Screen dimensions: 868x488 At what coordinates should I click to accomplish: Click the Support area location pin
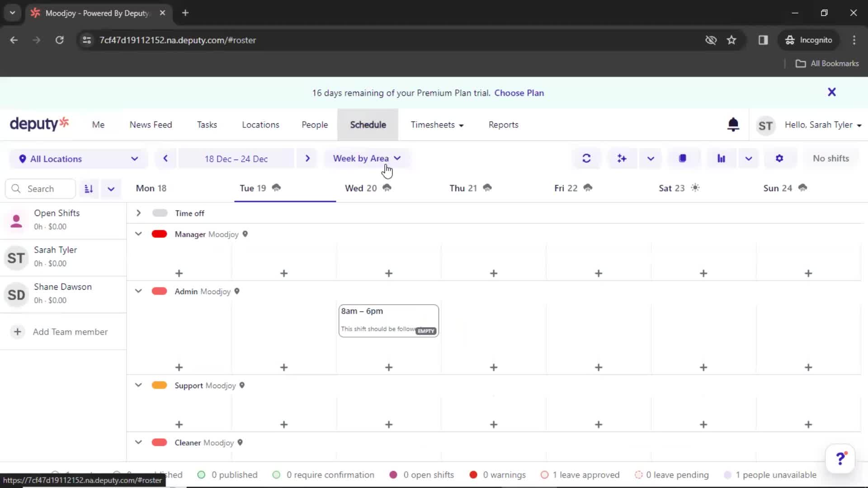coord(242,385)
